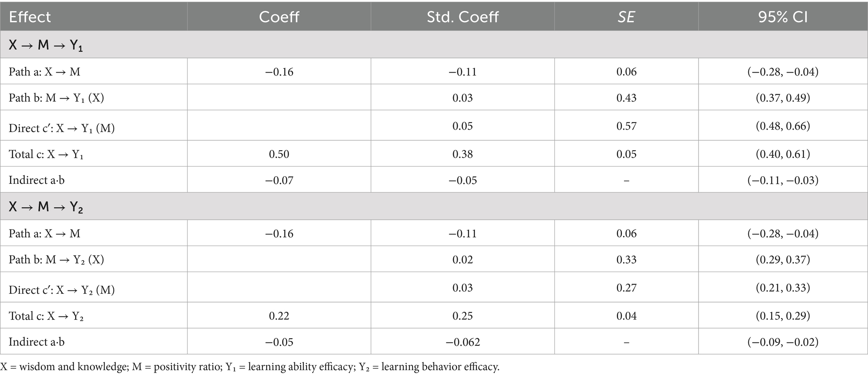868x376 pixels.
Task: Select the 0.38 standardized coefficient cell
Action: [x=462, y=154]
